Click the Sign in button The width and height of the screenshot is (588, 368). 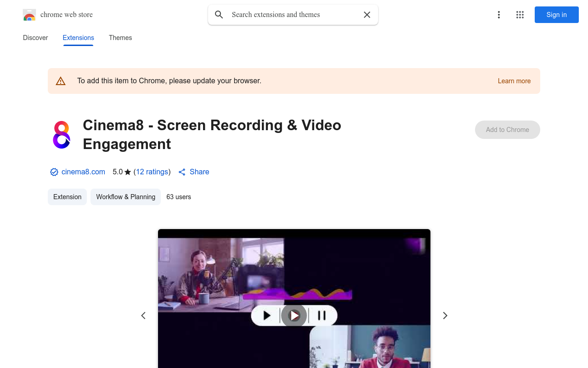click(557, 15)
